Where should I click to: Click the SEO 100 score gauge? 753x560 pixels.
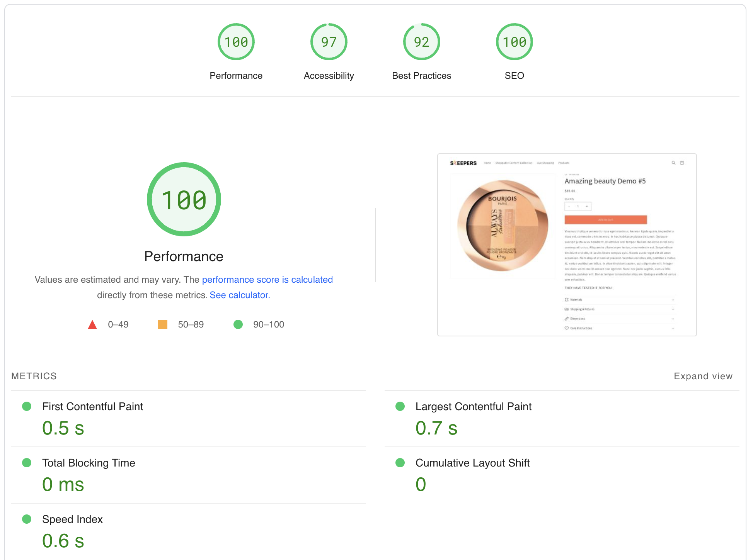tap(514, 42)
